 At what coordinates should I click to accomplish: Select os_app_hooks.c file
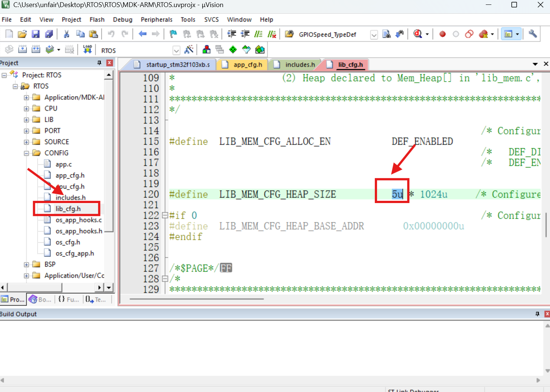(78, 220)
